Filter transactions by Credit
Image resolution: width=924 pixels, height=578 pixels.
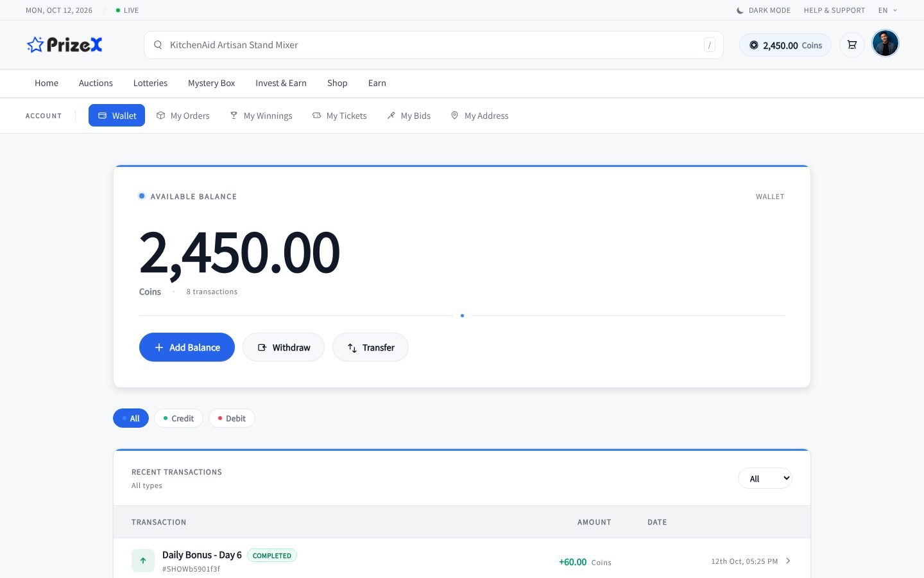178,418
